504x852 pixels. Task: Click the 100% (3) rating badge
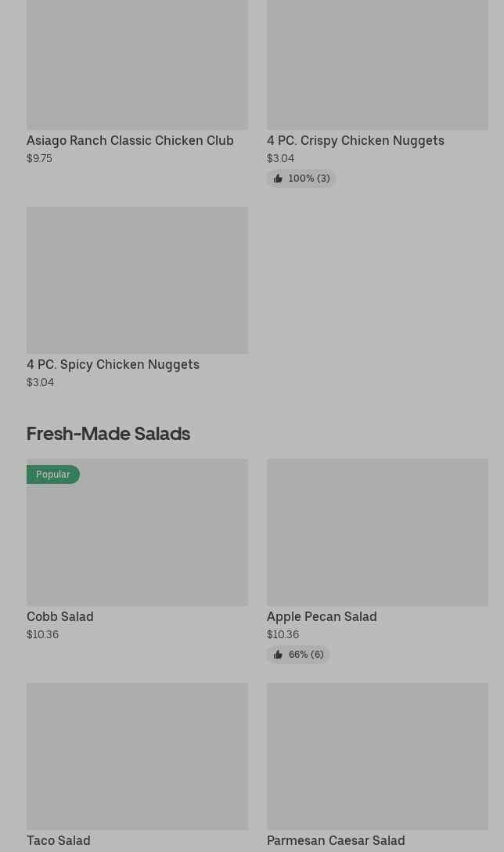tap(308, 179)
